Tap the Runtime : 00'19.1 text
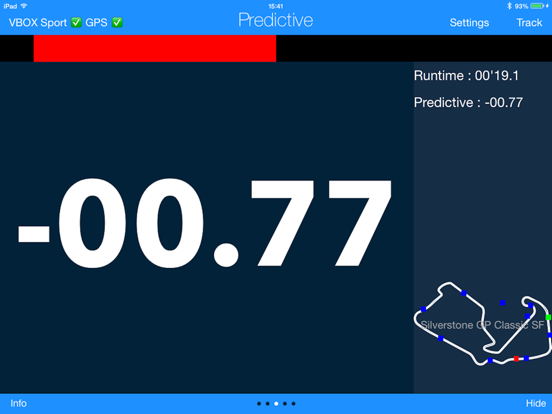Image resolution: width=552 pixels, height=414 pixels. click(466, 76)
